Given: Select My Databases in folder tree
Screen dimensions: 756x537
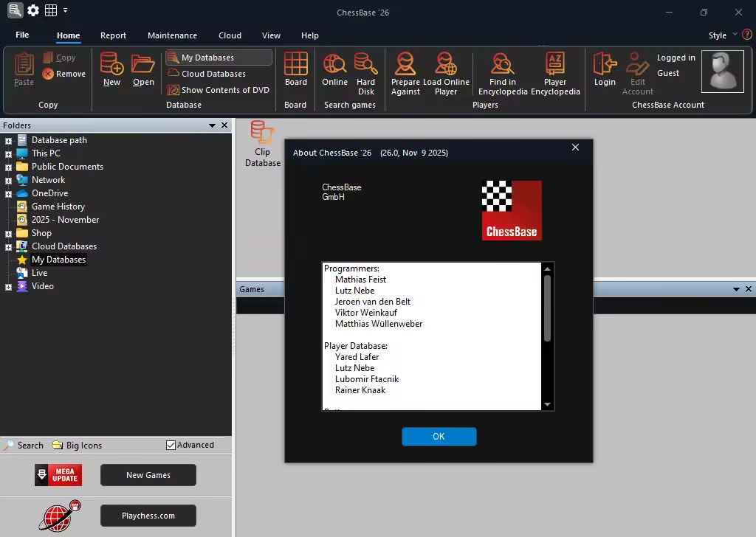Looking at the screenshot, I should click(58, 260).
